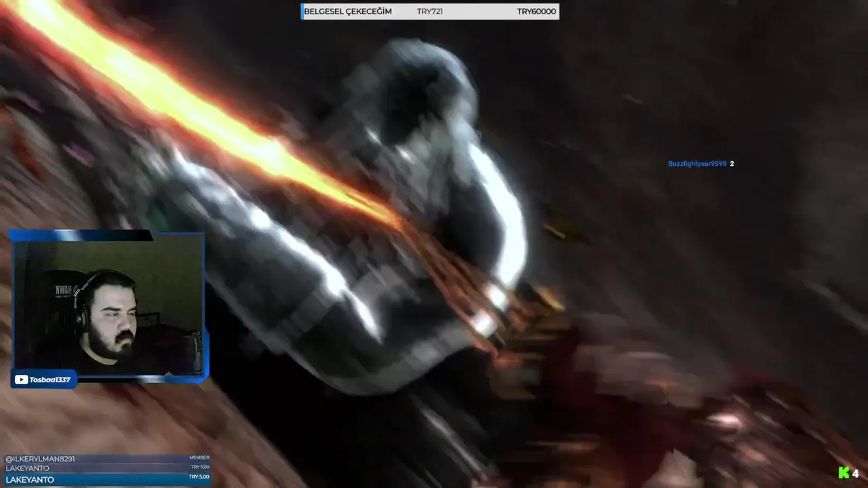
Task: Click the green K logo in corner
Action: [844, 473]
